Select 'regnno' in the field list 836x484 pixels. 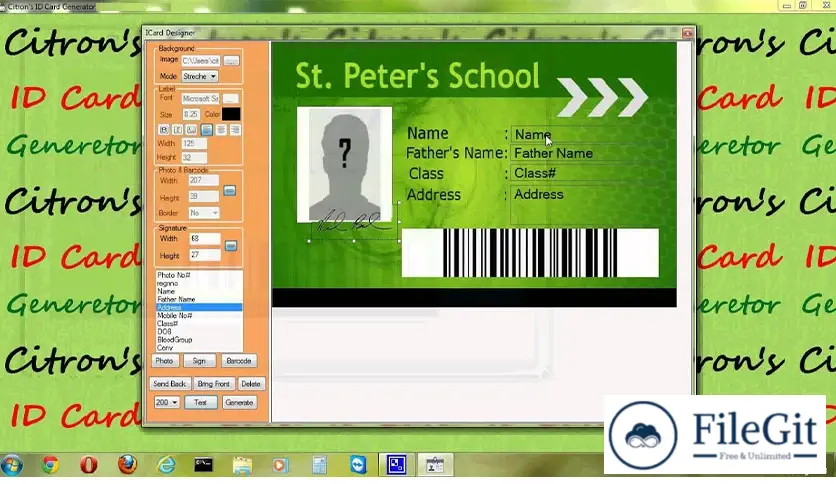click(x=199, y=284)
